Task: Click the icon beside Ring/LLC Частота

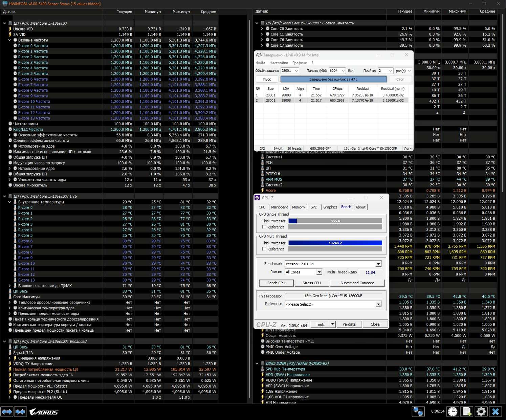Action: [x=10, y=129]
